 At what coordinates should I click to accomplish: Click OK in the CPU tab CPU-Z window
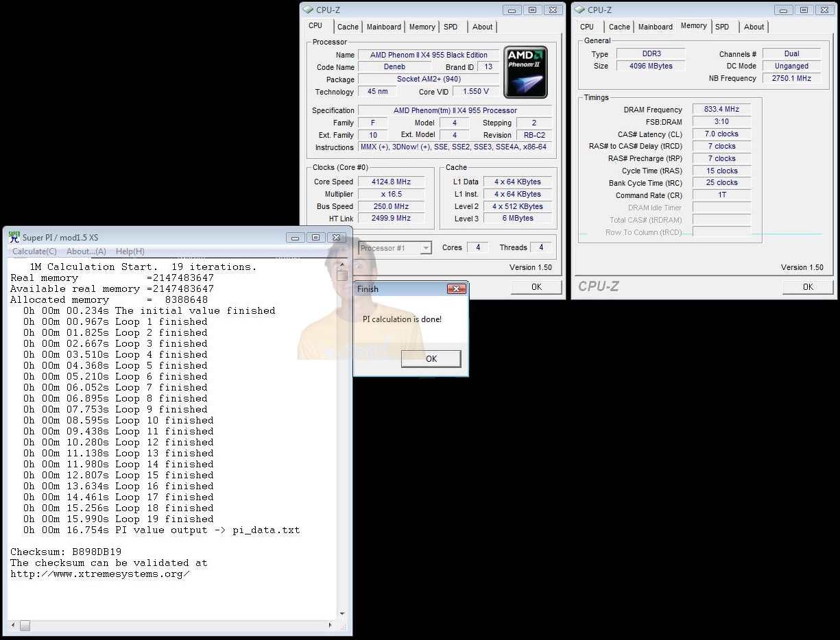point(536,287)
